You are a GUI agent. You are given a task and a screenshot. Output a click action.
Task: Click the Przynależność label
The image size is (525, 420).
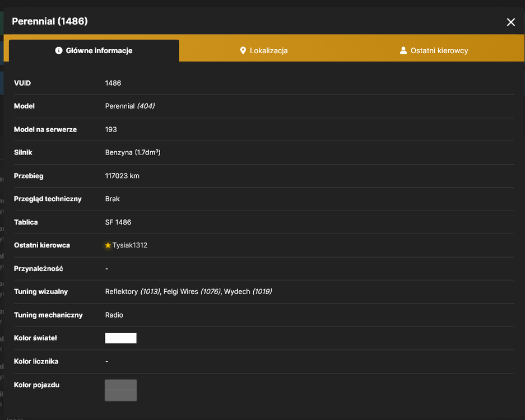coord(39,269)
